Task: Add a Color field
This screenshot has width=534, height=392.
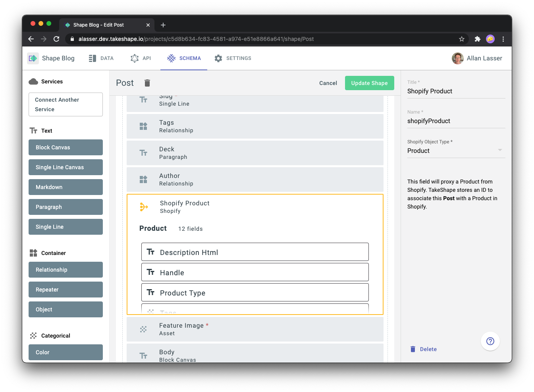Action: [66, 352]
